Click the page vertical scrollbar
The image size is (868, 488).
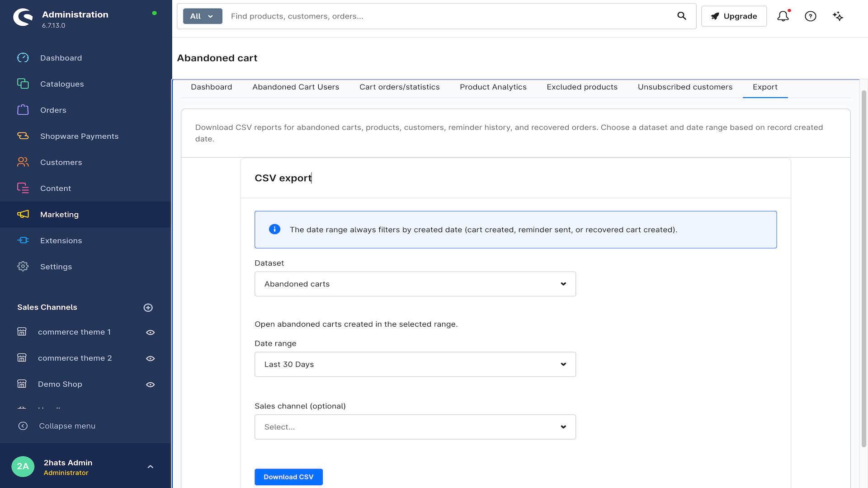pyautogui.click(x=863, y=269)
